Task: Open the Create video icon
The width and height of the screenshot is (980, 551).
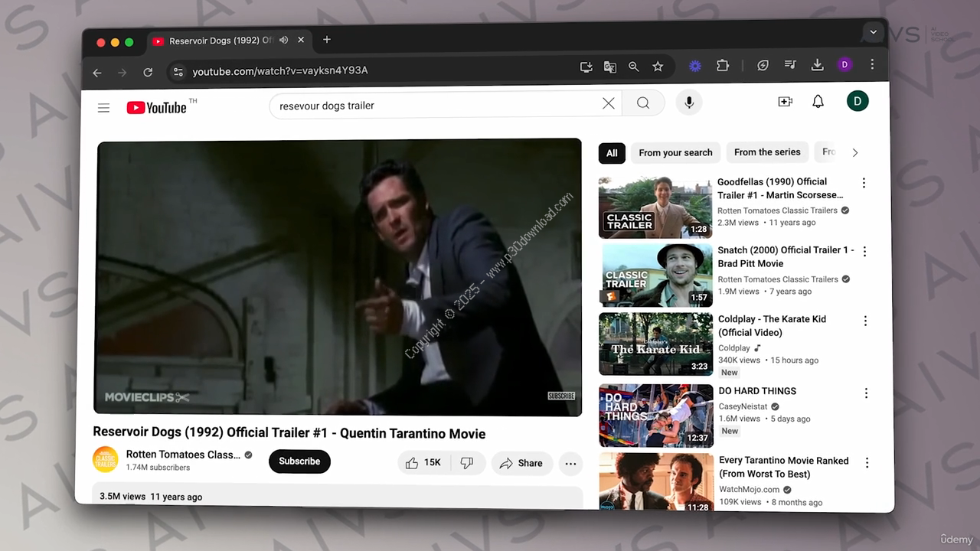Action: point(786,102)
